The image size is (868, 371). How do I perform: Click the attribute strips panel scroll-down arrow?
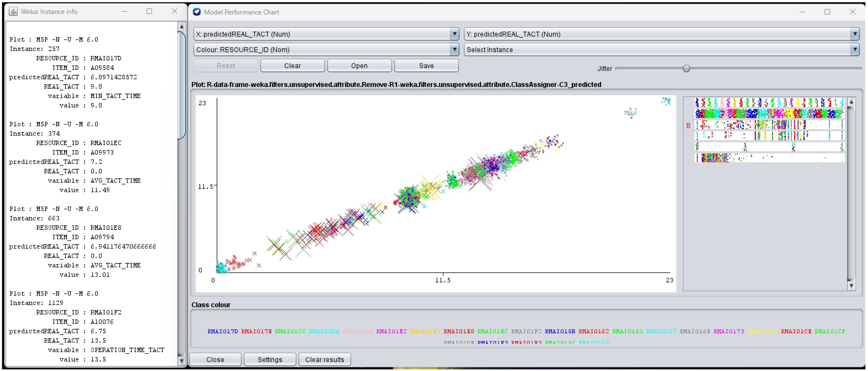[851, 286]
